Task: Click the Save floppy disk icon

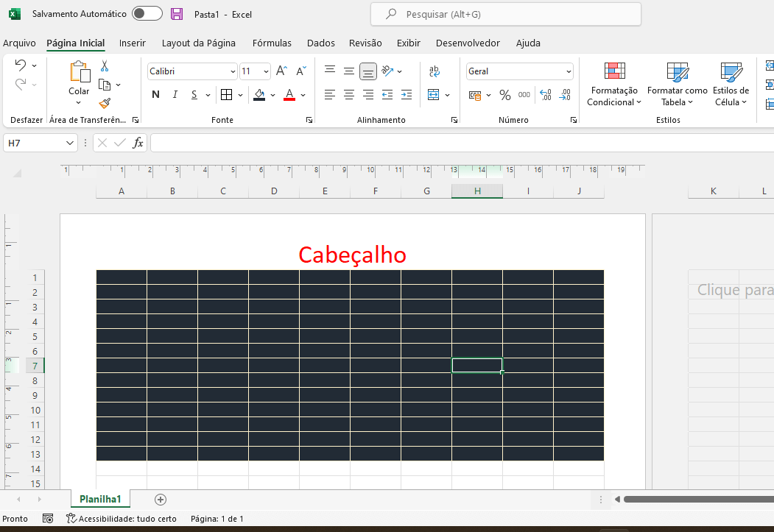Action: point(177,14)
